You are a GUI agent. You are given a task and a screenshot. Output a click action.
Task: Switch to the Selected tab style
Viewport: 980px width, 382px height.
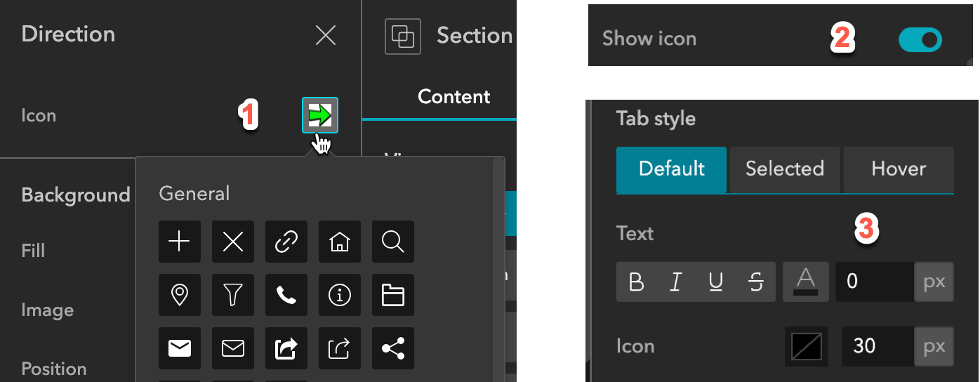[785, 169]
